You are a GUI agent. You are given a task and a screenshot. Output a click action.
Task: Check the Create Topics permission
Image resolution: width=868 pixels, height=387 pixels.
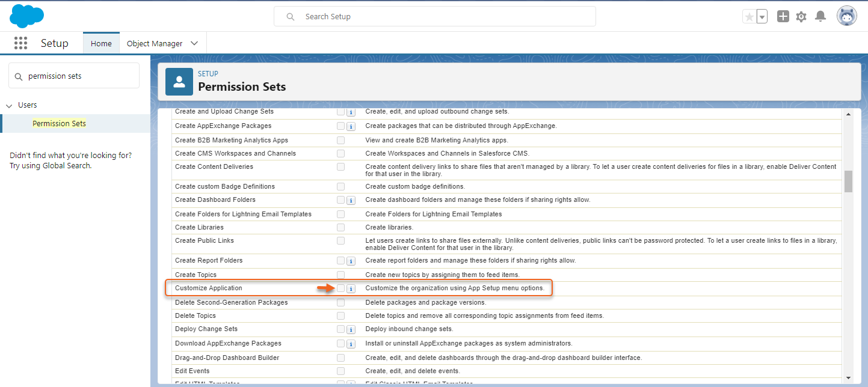click(x=340, y=274)
